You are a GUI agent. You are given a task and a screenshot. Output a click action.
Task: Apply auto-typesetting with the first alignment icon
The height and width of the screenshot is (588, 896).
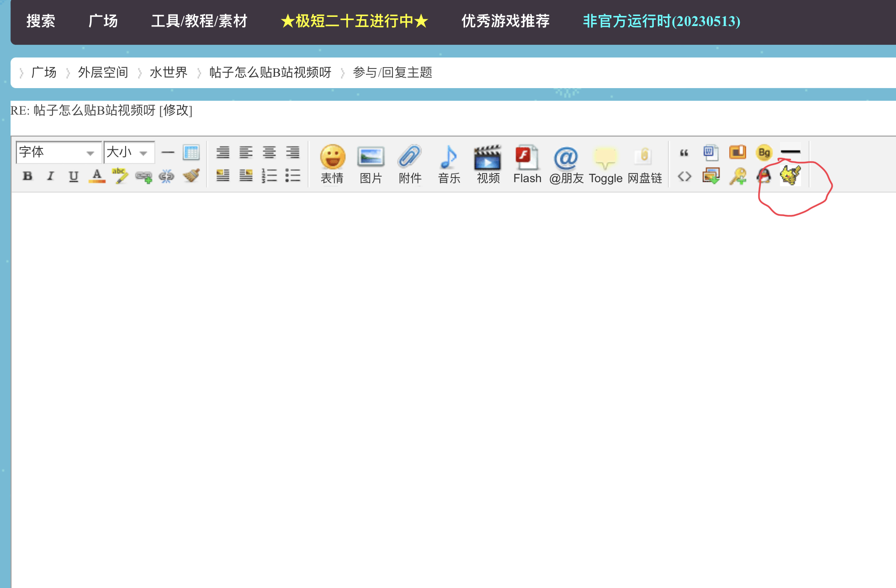[223, 152]
